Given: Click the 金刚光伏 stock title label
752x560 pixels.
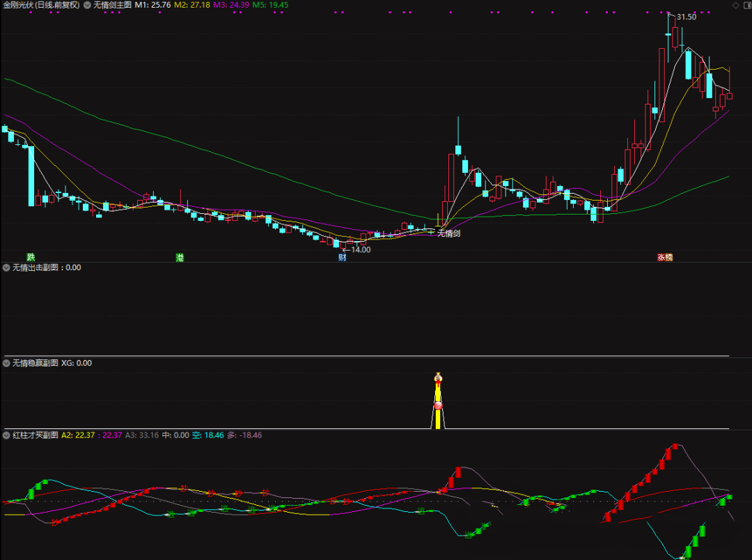Looking at the screenshot, I should (41, 5).
